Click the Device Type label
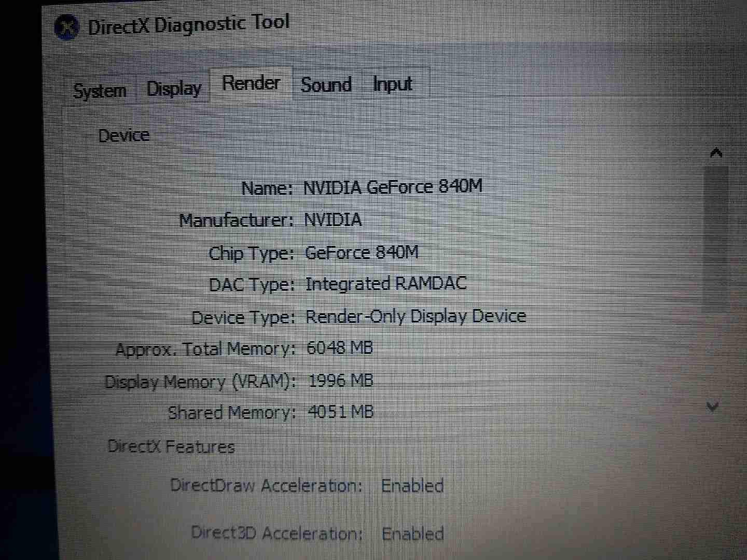 pyautogui.click(x=243, y=317)
